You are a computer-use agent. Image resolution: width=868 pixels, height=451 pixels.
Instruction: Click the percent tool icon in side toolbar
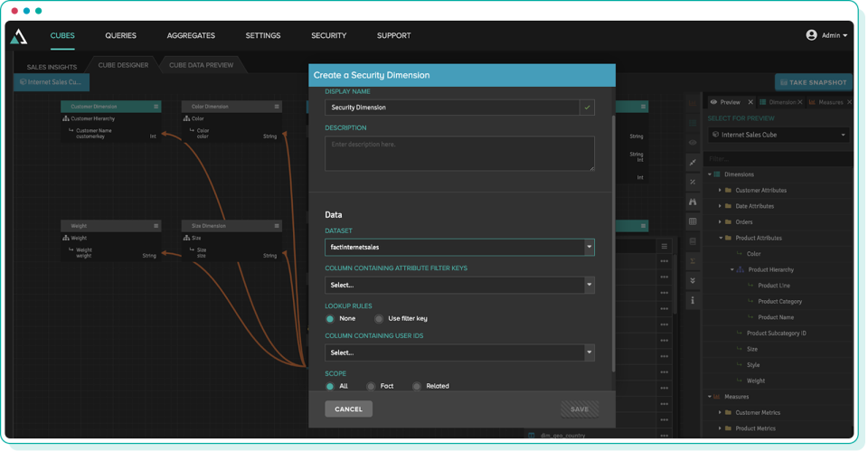coord(693,182)
